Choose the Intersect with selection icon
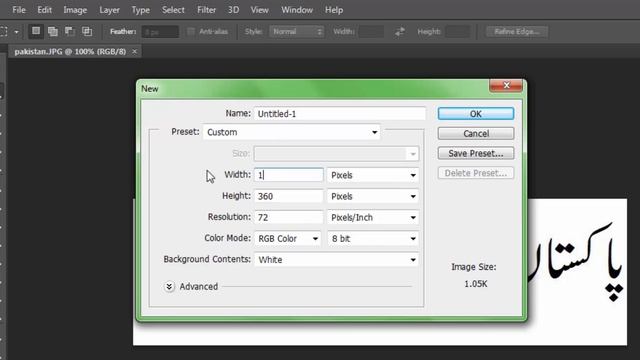Screen dimensions: 640x360 [87, 31]
